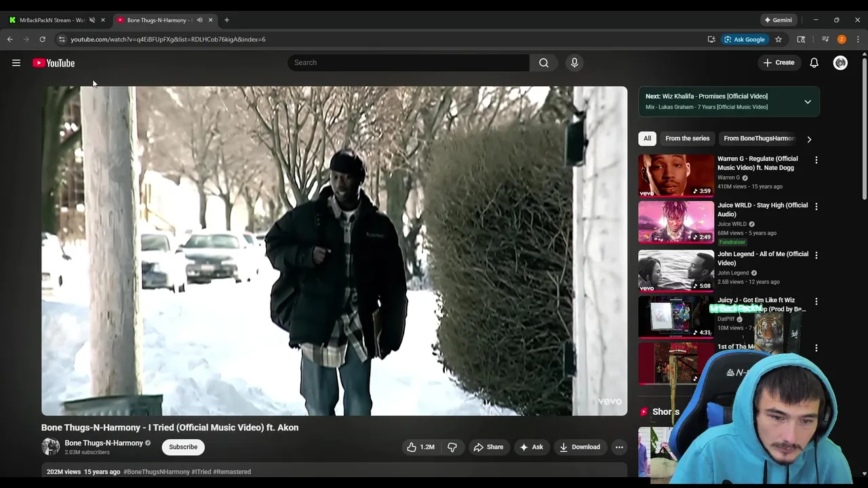This screenshot has width=868, height=488.
Task: Expand the Next: Wiz Khalifa playlist panel
Action: [x=808, y=102]
